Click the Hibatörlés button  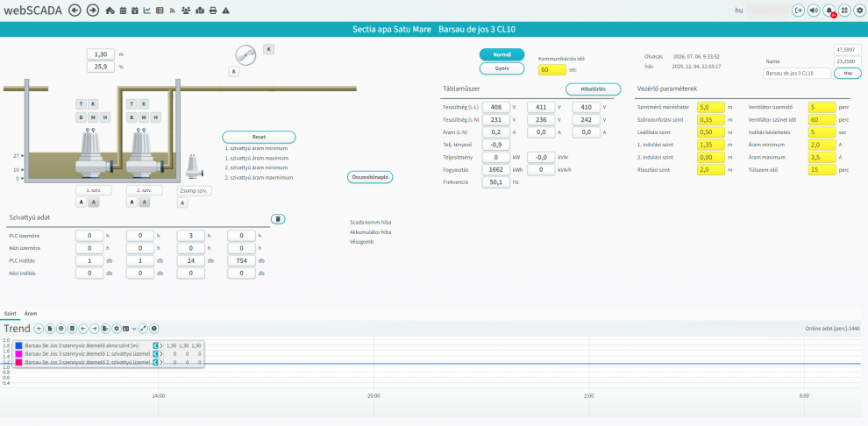click(x=593, y=89)
